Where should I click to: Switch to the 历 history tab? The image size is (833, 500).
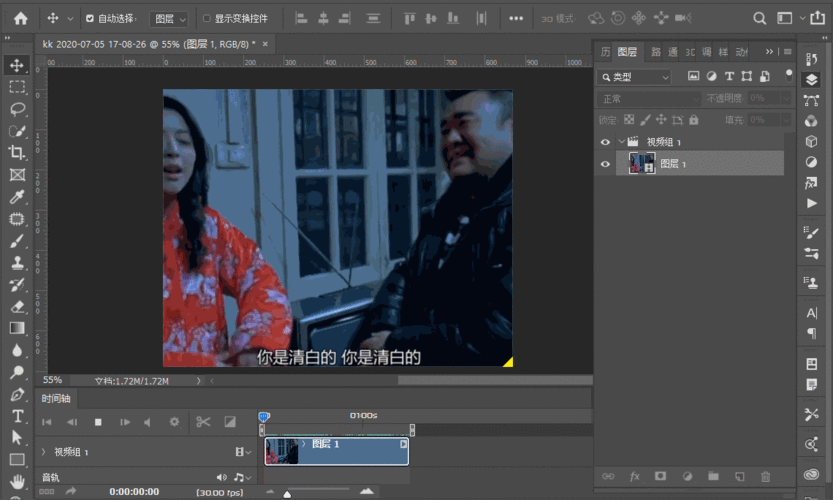point(605,52)
